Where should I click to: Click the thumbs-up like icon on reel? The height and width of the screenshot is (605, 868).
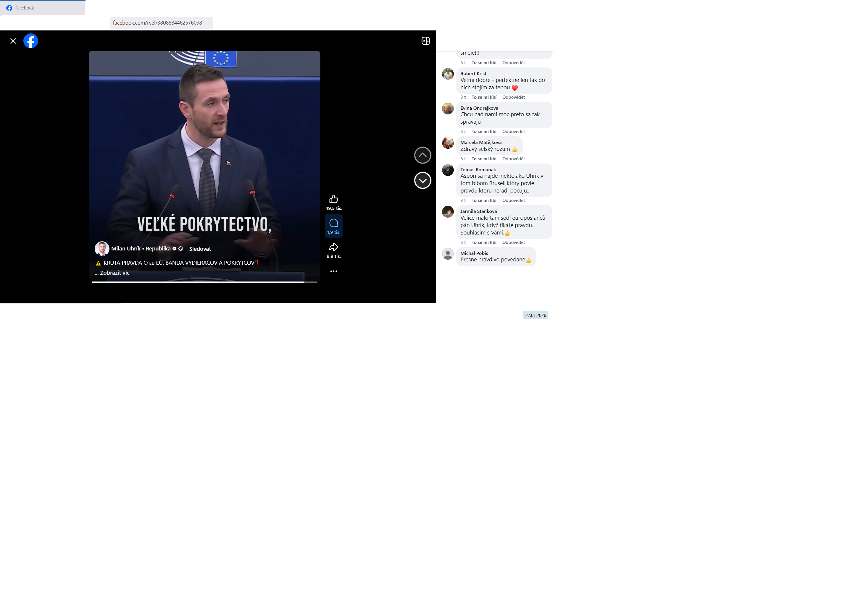pyautogui.click(x=333, y=199)
